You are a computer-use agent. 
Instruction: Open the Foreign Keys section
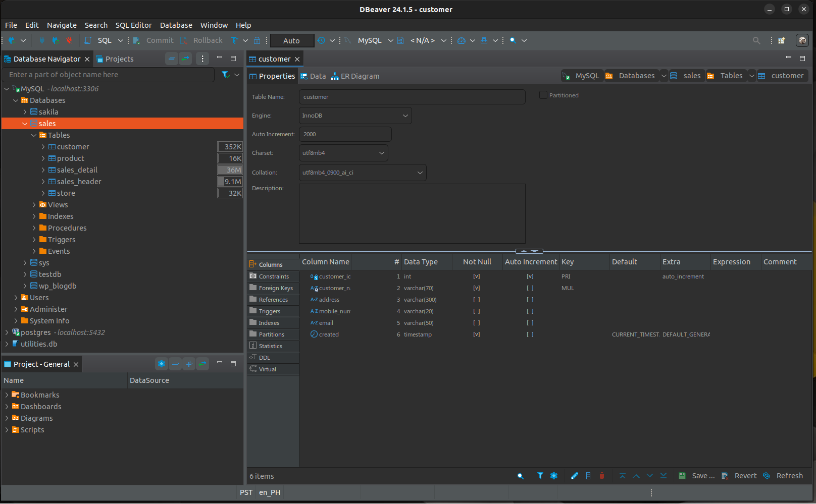point(273,288)
